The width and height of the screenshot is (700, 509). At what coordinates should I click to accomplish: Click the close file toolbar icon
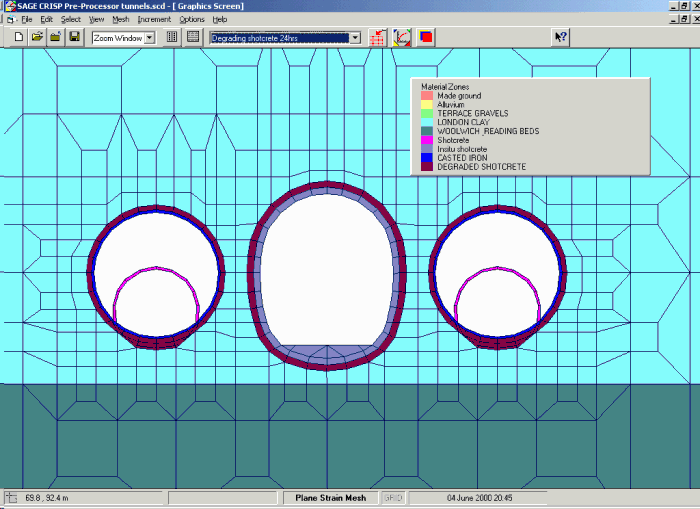[56, 37]
